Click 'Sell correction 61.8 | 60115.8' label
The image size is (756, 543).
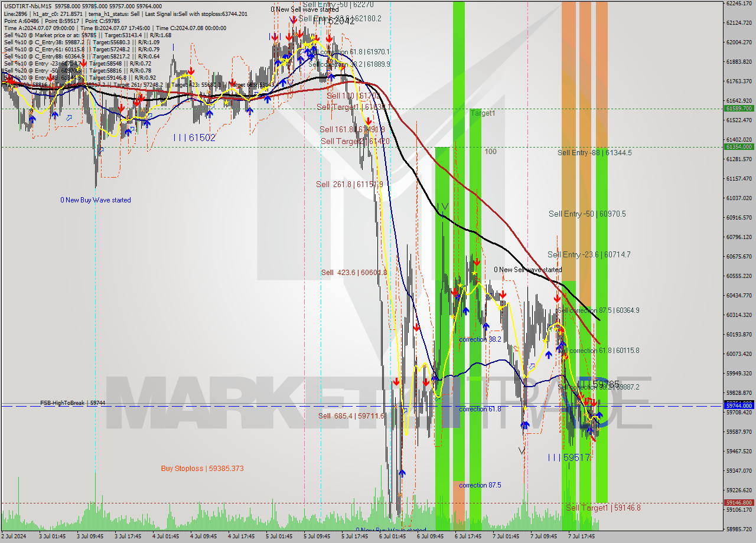pos(598,351)
